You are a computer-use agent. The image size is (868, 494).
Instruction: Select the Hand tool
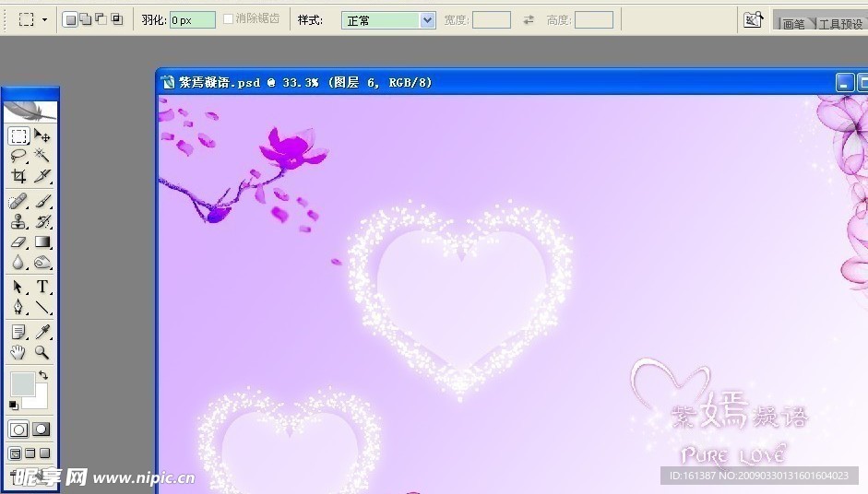coord(18,352)
